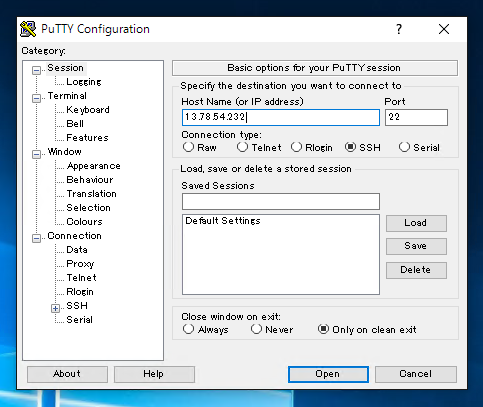483x407 pixels.
Task: Click the PuTTY icon in title bar
Action: (28, 29)
